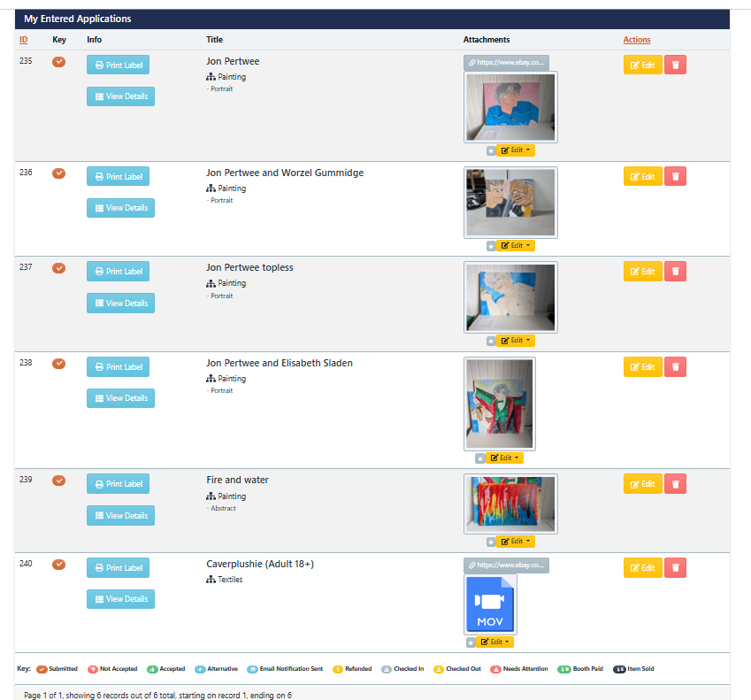View Details for application 237
Viewport: 751px width, 700px height.
[120, 304]
